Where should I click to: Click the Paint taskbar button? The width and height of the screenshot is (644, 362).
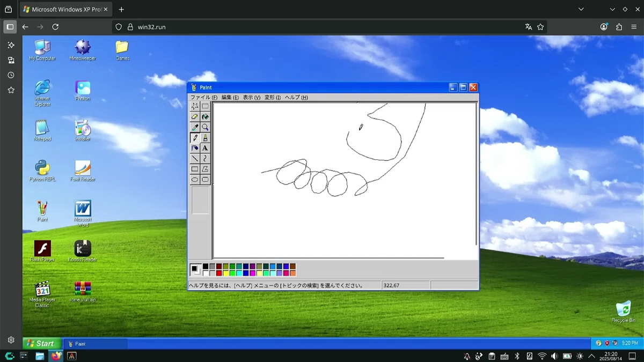96,344
